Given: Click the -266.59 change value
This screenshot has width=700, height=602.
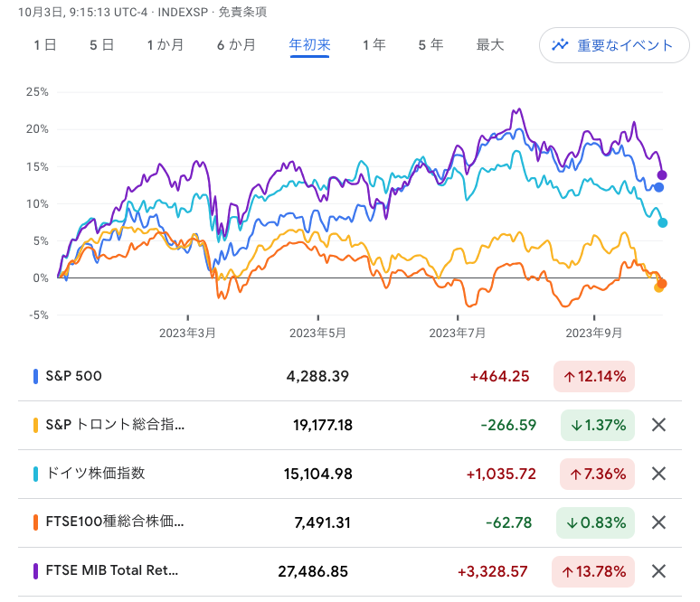Looking at the screenshot, I should (x=508, y=425).
